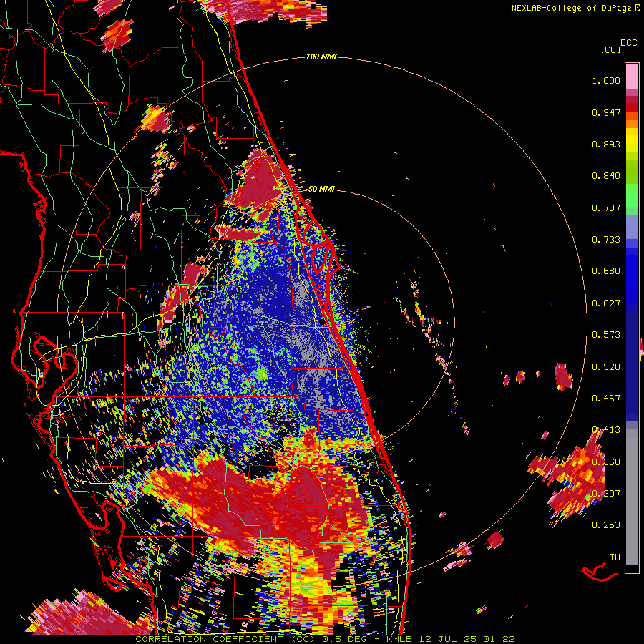Screen dimensions: 644x644
Task: Click the 0.733 scale value
Action: 606,240
